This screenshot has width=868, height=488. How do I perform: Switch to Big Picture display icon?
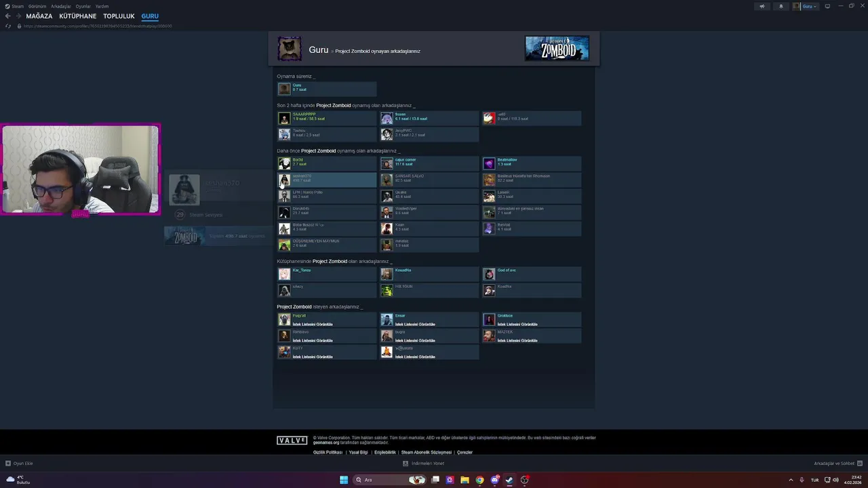click(827, 6)
